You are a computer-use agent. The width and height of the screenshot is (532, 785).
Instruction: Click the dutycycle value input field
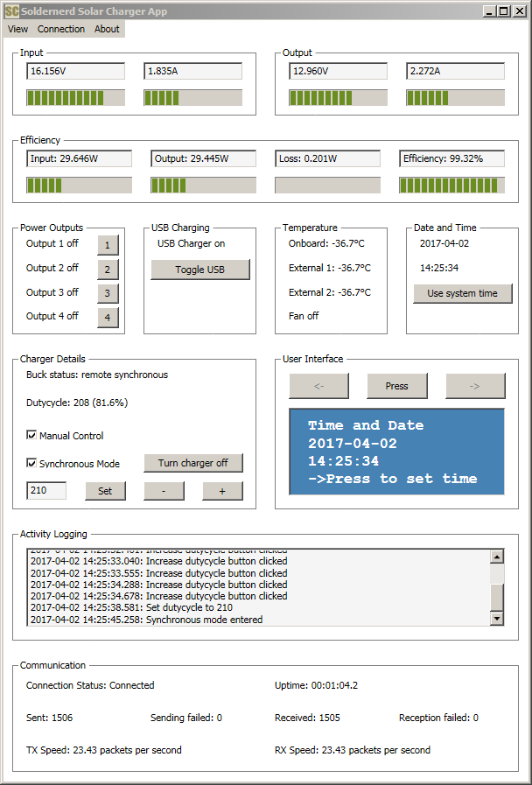click(46, 491)
